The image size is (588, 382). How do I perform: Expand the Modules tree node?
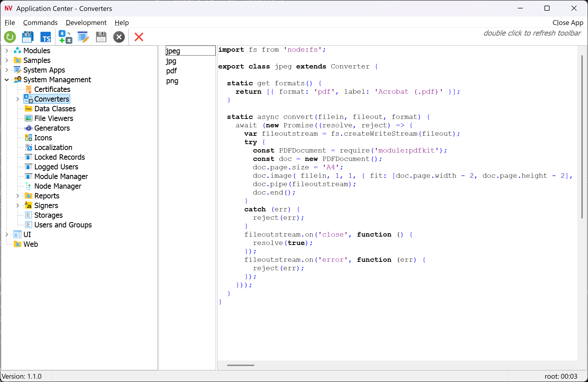click(7, 51)
